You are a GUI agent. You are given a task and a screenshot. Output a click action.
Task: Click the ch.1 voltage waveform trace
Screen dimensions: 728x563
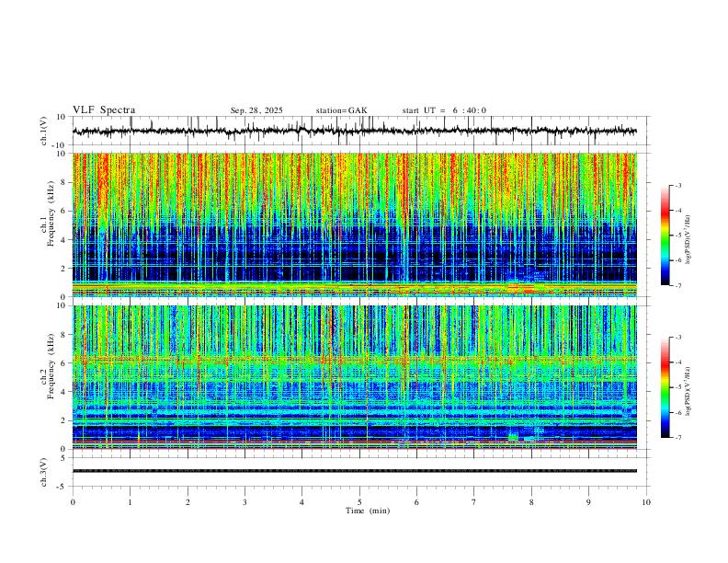[354, 131]
